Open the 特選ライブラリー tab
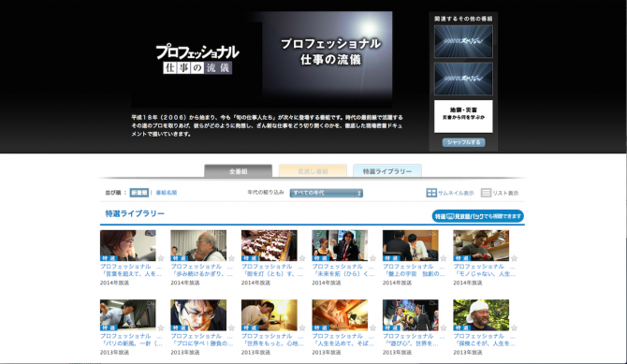Viewport: 627px width, 364px height. tap(387, 171)
